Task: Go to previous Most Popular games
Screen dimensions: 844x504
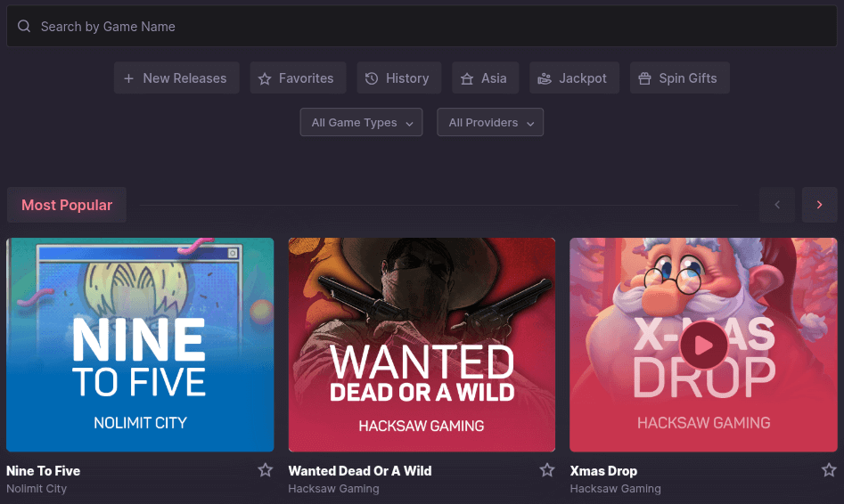Action: tap(777, 205)
